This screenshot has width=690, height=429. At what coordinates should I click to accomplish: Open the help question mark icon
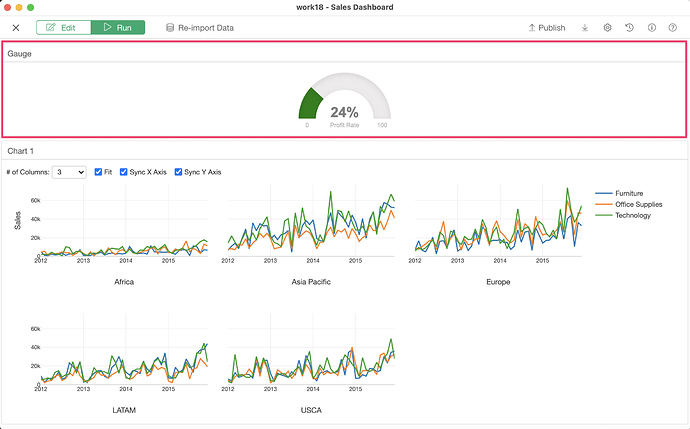coord(672,28)
